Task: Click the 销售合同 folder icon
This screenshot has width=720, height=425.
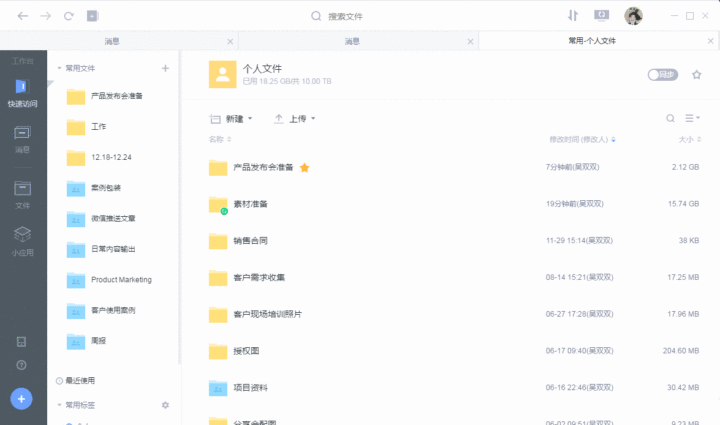Action: tap(218, 241)
